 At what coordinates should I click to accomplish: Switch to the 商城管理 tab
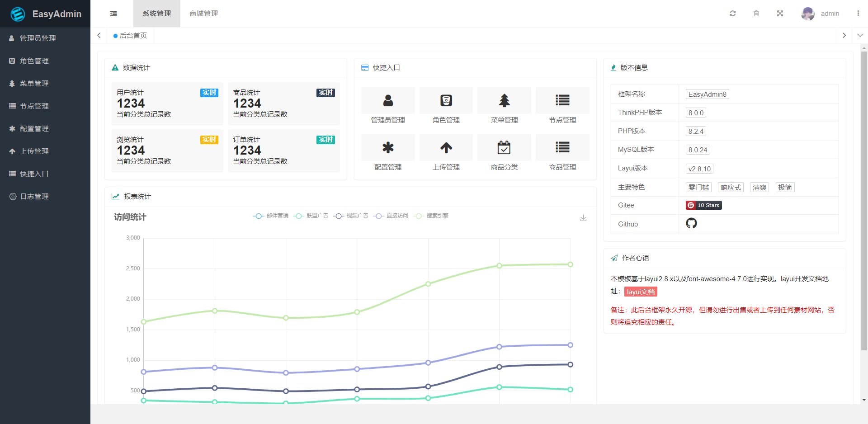203,14
